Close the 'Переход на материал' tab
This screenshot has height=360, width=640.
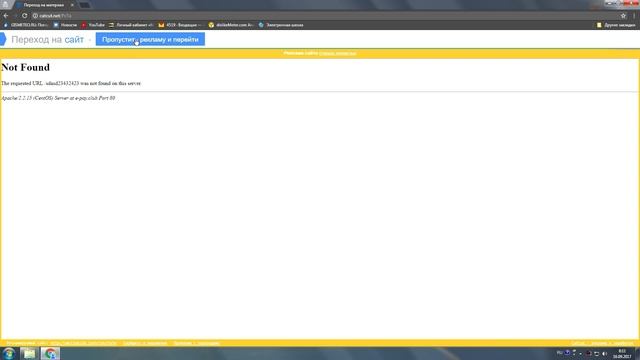pyautogui.click(x=72, y=5)
